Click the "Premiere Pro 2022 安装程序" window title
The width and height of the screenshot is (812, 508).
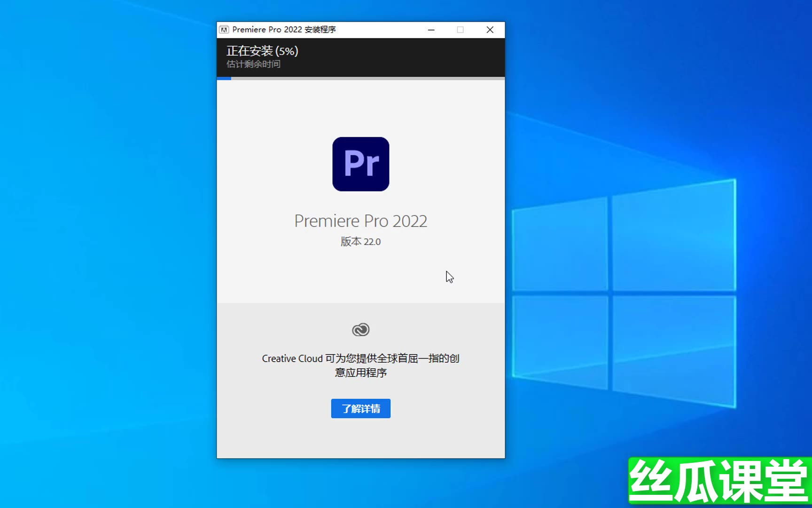pos(284,30)
